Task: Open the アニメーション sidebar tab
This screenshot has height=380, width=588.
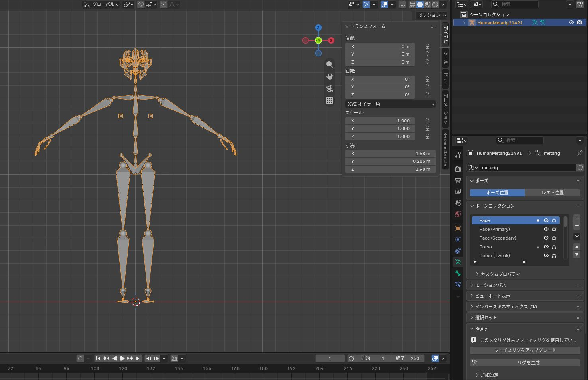Action: (x=445, y=109)
